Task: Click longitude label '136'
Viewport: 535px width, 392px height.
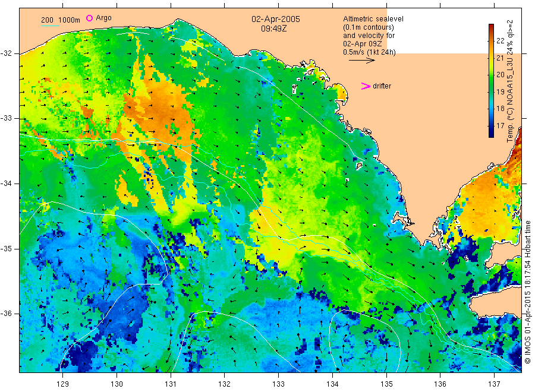Action: (440, 384)
